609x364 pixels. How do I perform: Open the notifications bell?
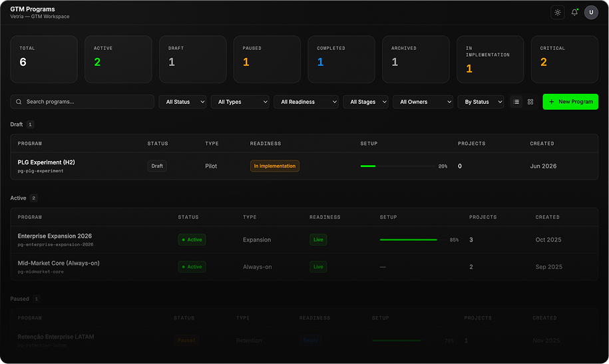pos(574,13)
